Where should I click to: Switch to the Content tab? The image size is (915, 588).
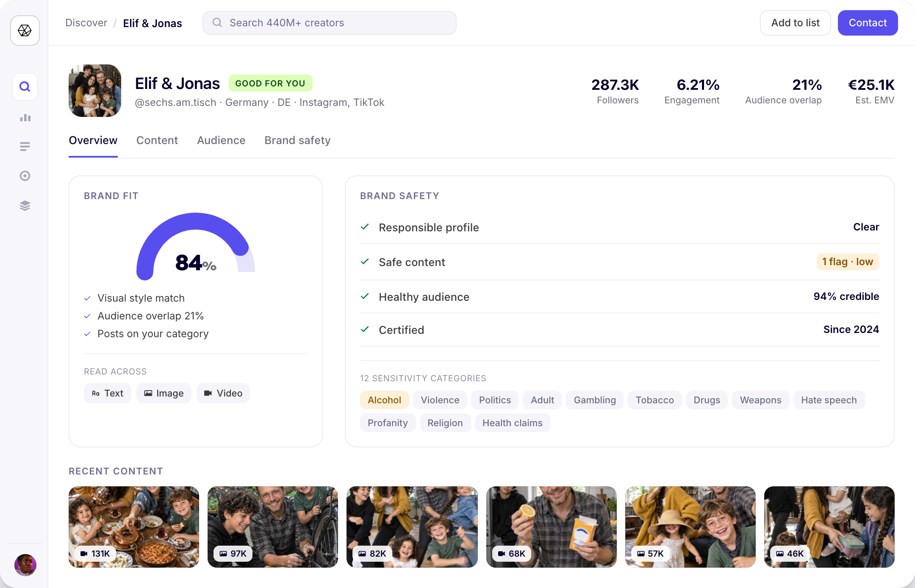[x=157, y=140]
